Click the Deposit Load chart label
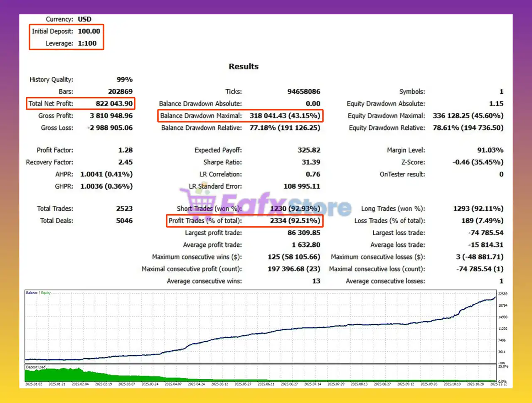The height and width of the screenshot is (403, 532). pos(36,367)
